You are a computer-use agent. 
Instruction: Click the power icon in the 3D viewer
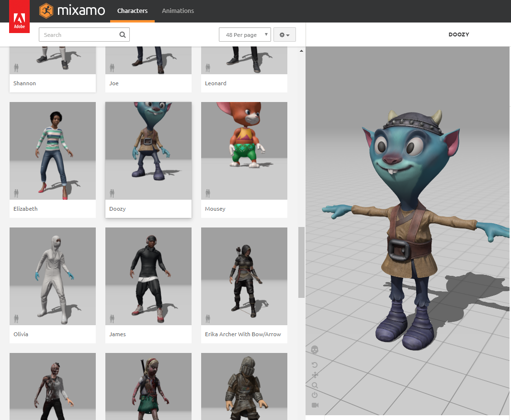coord(315,395)
